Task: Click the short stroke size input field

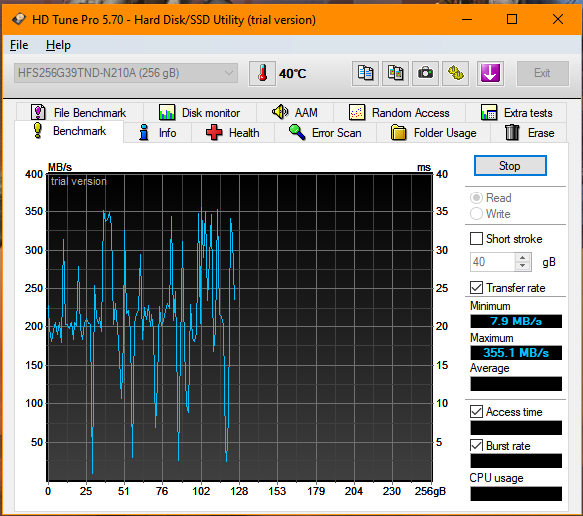Action: 493,262
